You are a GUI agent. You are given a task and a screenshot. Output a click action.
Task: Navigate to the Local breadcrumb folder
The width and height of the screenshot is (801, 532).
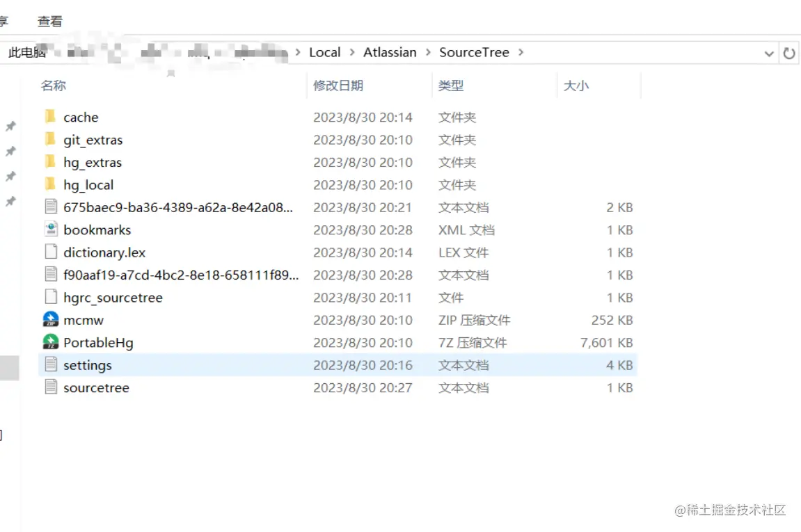point(325,53)
